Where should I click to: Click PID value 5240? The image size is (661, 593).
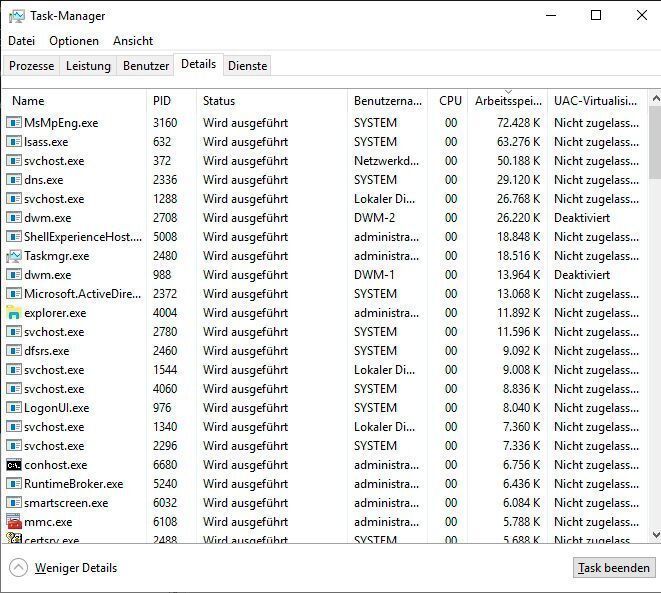(165, 484)
